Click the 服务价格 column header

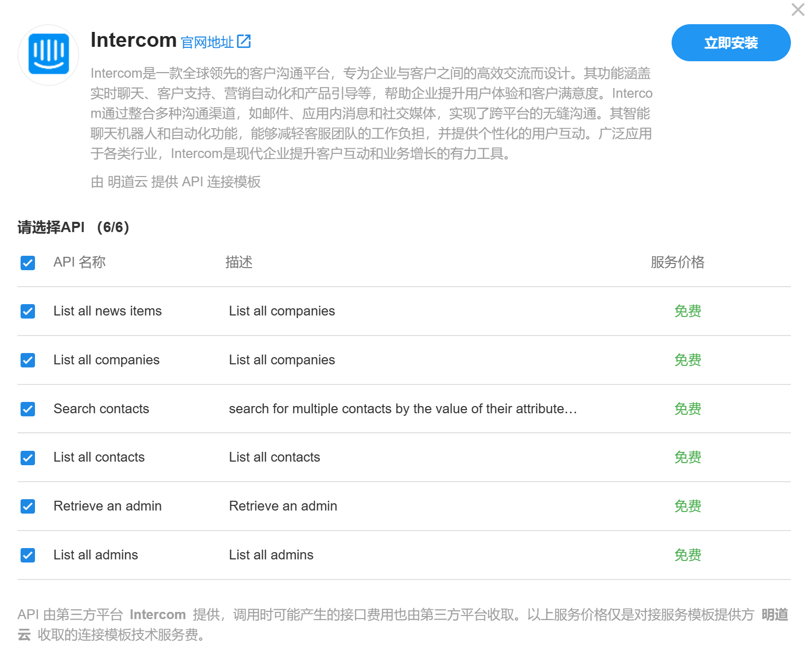click(x=677, y=262)
